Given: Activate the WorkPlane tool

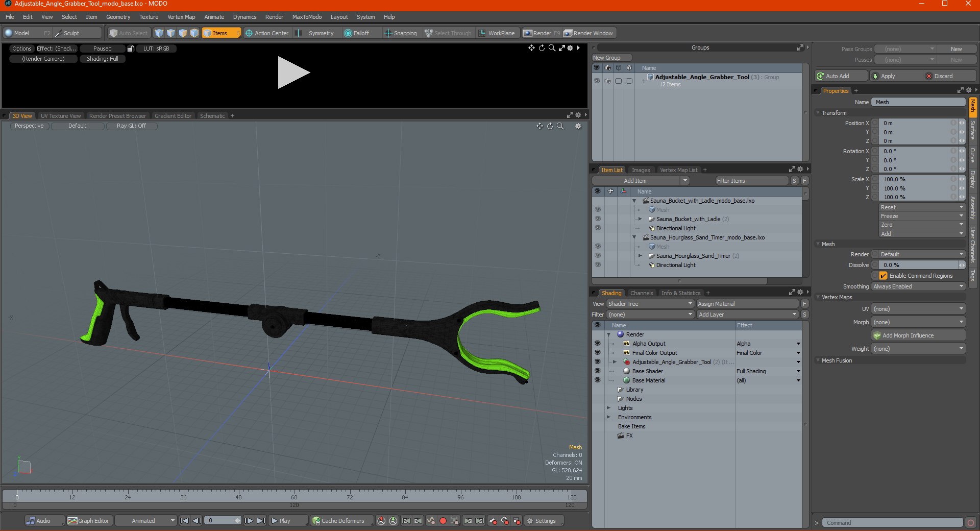Looking at the screenshot, I should pyautogui.click(x=497, y=33).
